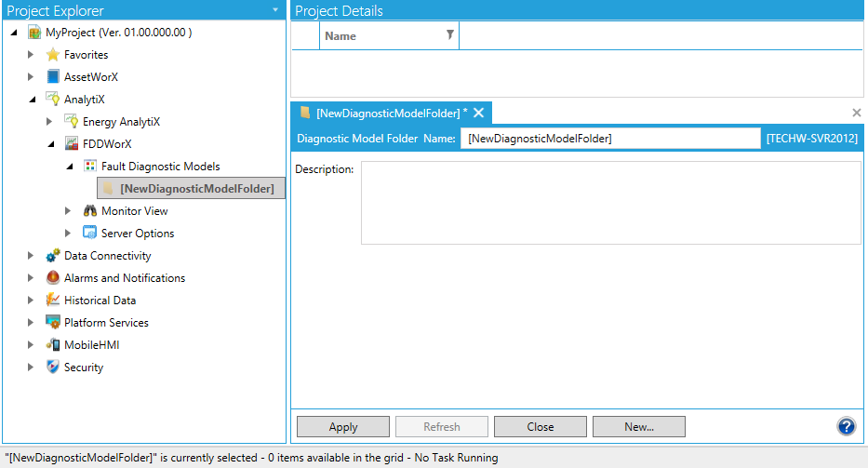Open the Project Explorer dropdown arrow

point(275,10)
